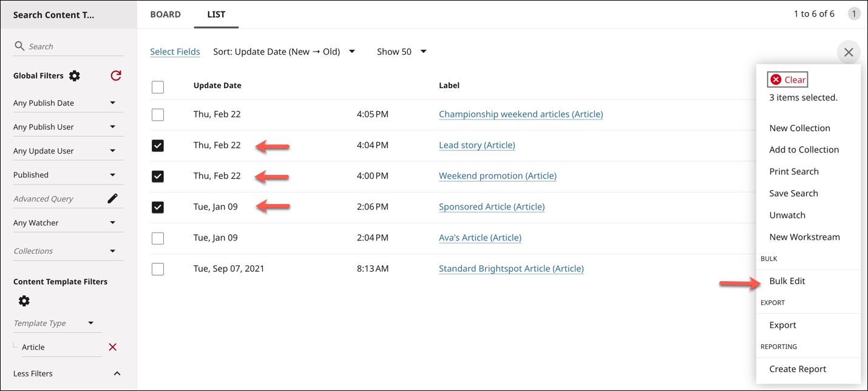Click the Tue, Sep 07, 2021 date
This screenshot has width=868, height=391.
(229, 268)
